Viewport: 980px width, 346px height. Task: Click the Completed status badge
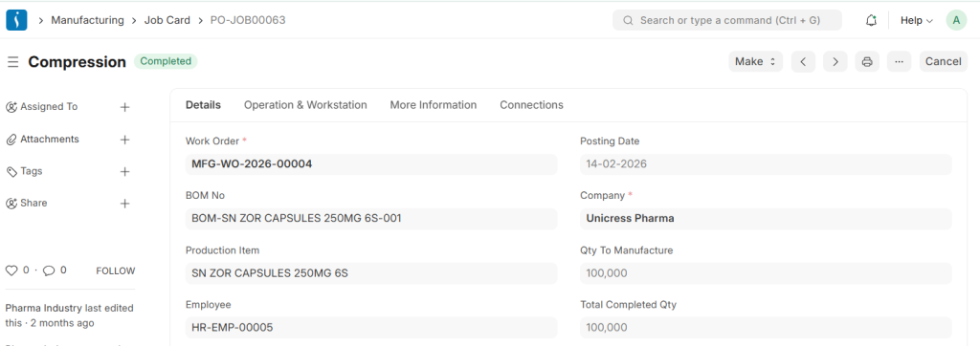[166, 61]
